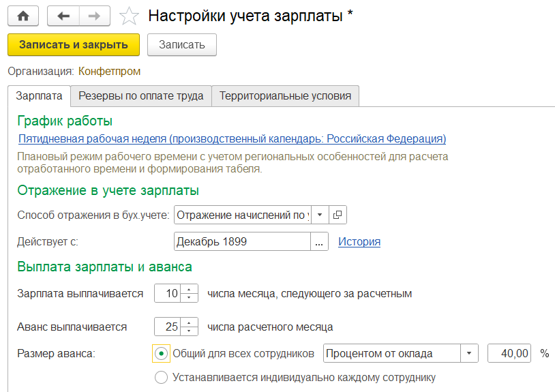Image resolution: width=555 pixels, height=392 pixels.
Task: Open month picker ellipsis next to Декабрь 1899
Action: tap(319, 241)
